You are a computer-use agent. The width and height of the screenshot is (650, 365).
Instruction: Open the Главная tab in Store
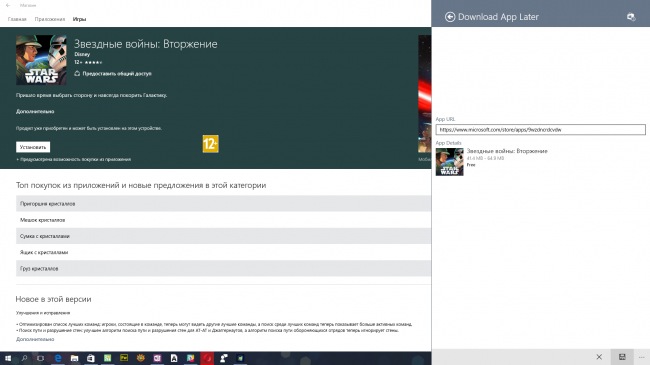pyautogui.click(x=17, y=19)
